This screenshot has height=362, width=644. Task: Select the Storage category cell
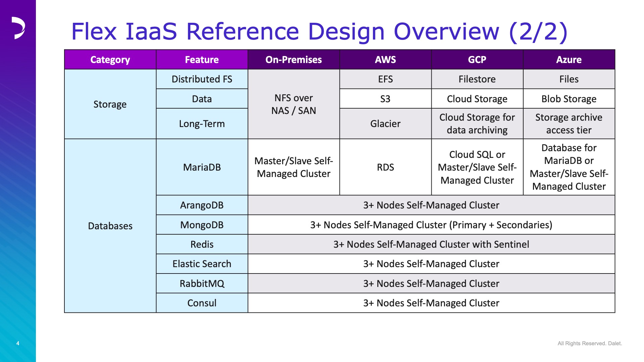click(x=110, y=104)
